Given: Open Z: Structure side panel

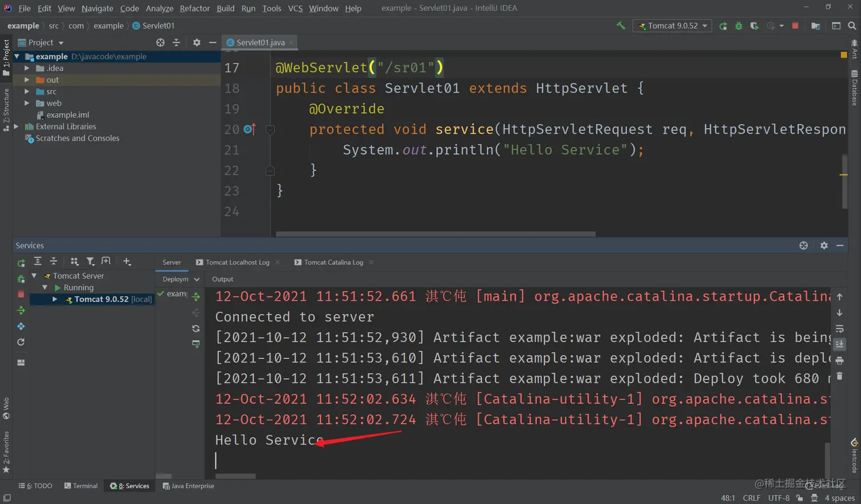Looking at the screenshot, I should [6, 110].
